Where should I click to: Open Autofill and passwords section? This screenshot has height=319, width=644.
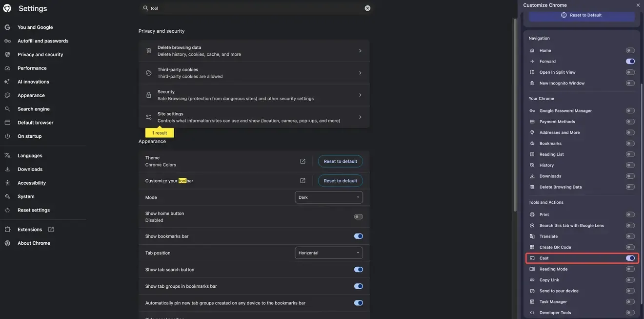[x=43, y=41]
